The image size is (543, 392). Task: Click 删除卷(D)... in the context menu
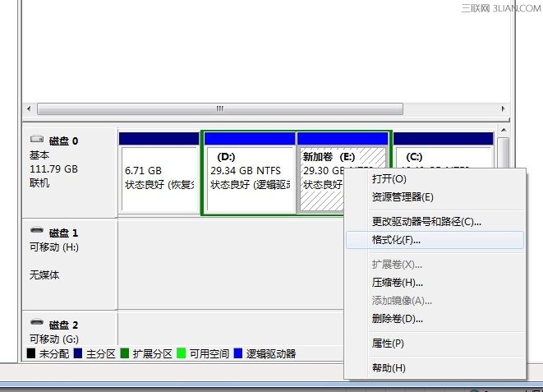coord(398,318)
